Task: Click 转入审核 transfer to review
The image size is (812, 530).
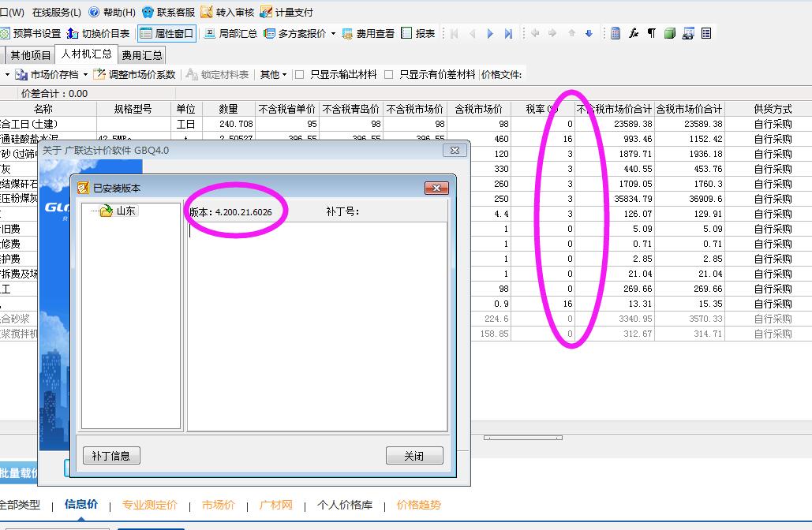Action: pos(228,12)
